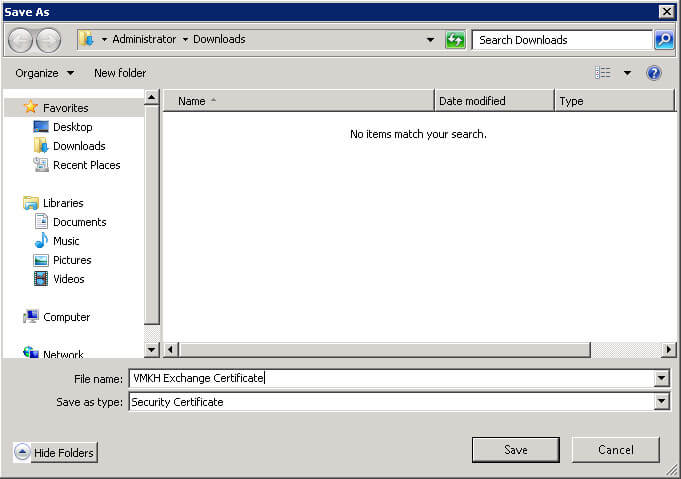Open the File name dropdown arrow

(x=661, y=378)
